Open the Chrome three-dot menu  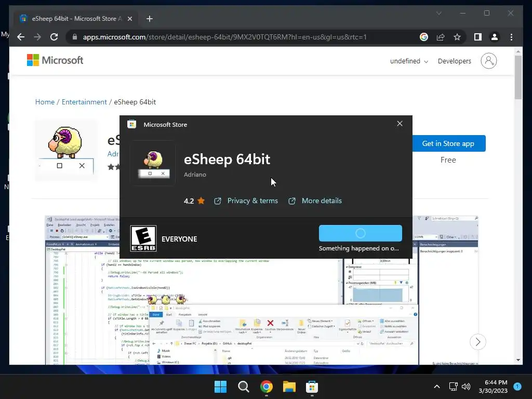[x=511, y=37]
